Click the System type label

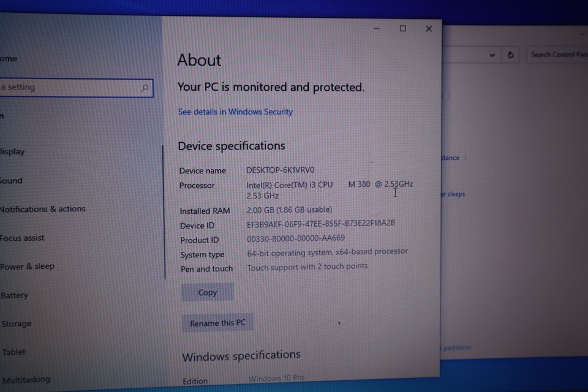[x=202, y=255]
